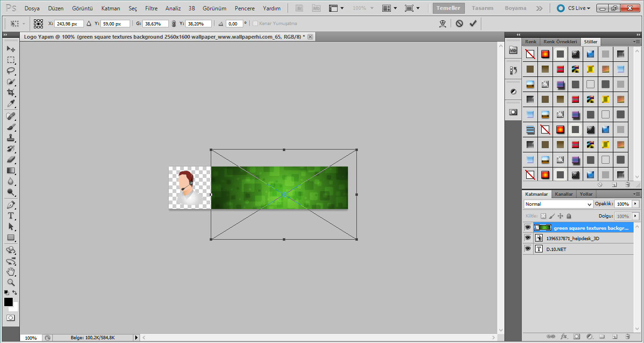Select the History Brush tool
The width and height of the screenshot is (644, 343).
tap(11, 149)
